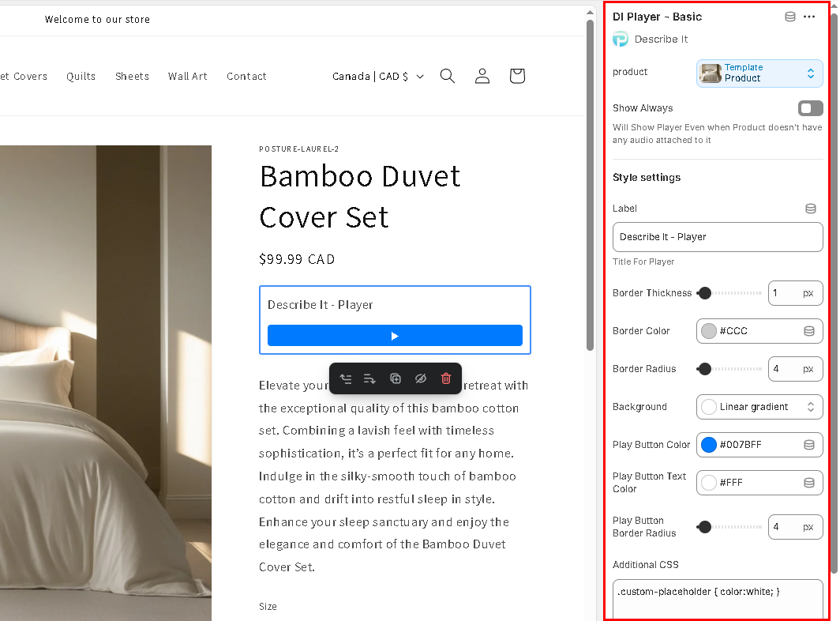Toggle the Show Always switch
The image size is (840, 621).
(811, 108)
